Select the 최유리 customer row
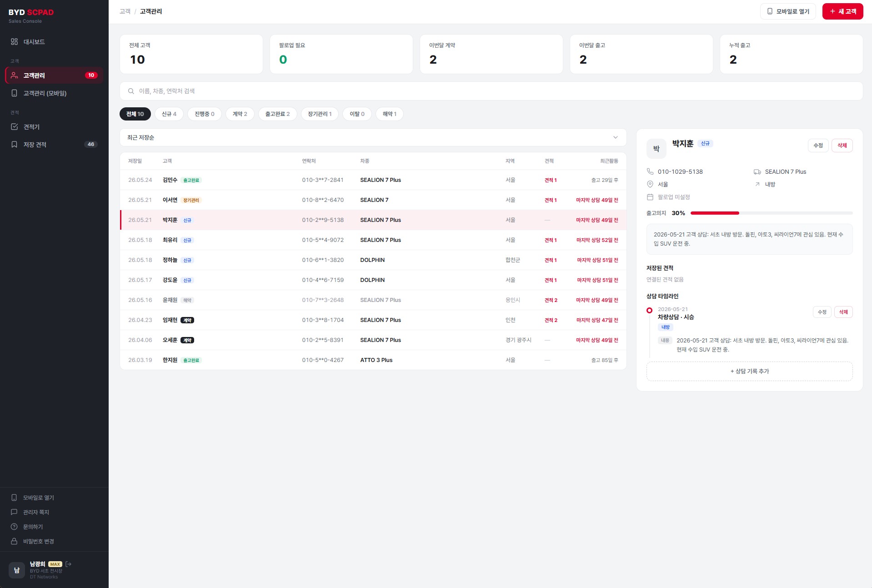Screen dimensions: 872x588 click(x=373, y=240)
